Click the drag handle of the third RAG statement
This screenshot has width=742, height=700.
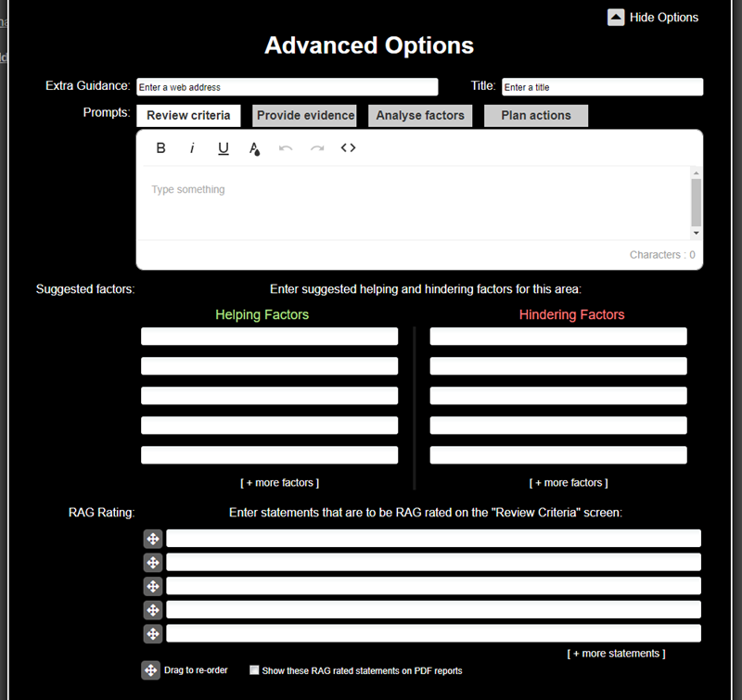coord(153,587)
